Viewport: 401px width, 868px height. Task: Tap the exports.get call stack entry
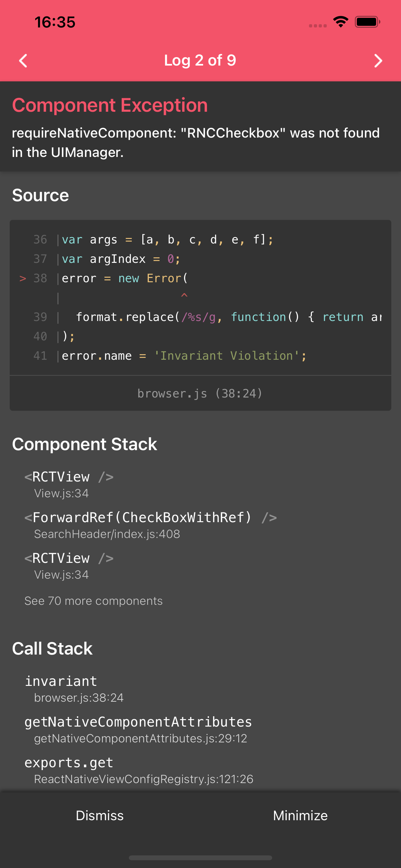tap(69, 762)
